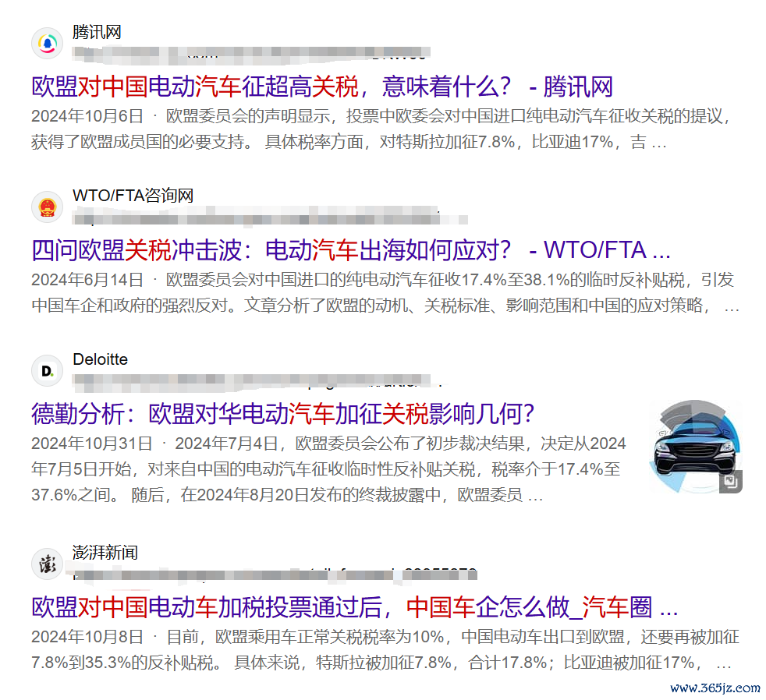Click snippet text 7.8%到35.3%的反补贴税

click(x=122, y=663)
